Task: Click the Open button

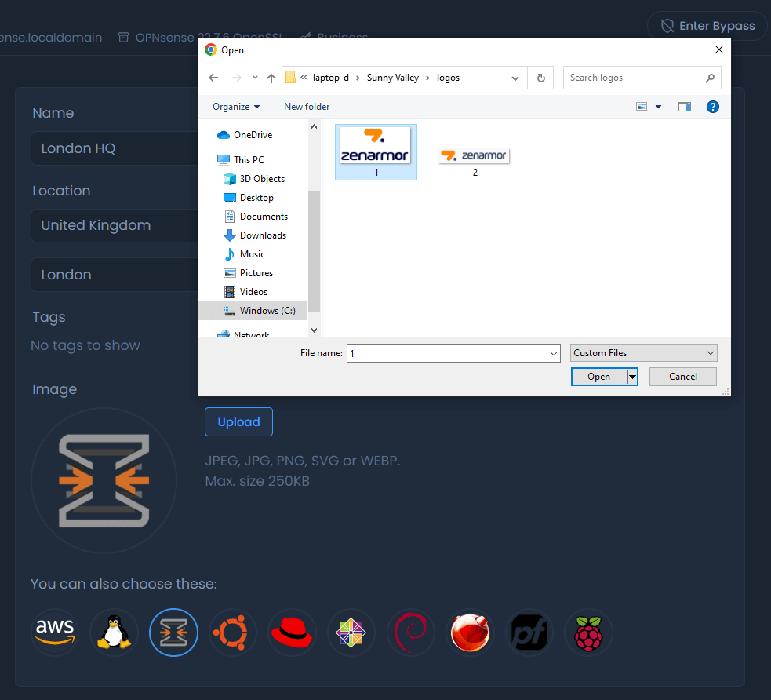Action: (599, 377)
